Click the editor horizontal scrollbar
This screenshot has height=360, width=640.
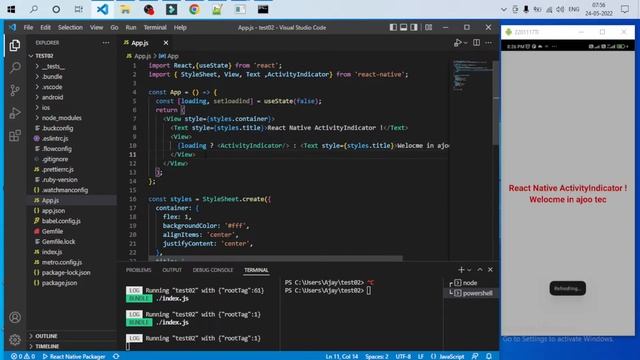[x=276, y=258]
